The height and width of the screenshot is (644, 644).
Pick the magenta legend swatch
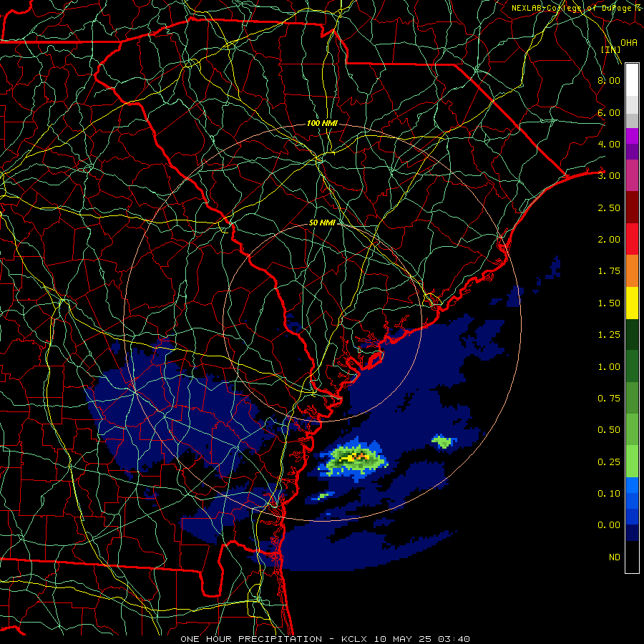632,136
